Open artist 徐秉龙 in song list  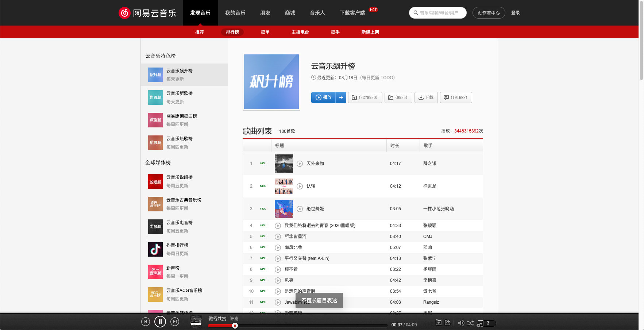click(430, 186)
